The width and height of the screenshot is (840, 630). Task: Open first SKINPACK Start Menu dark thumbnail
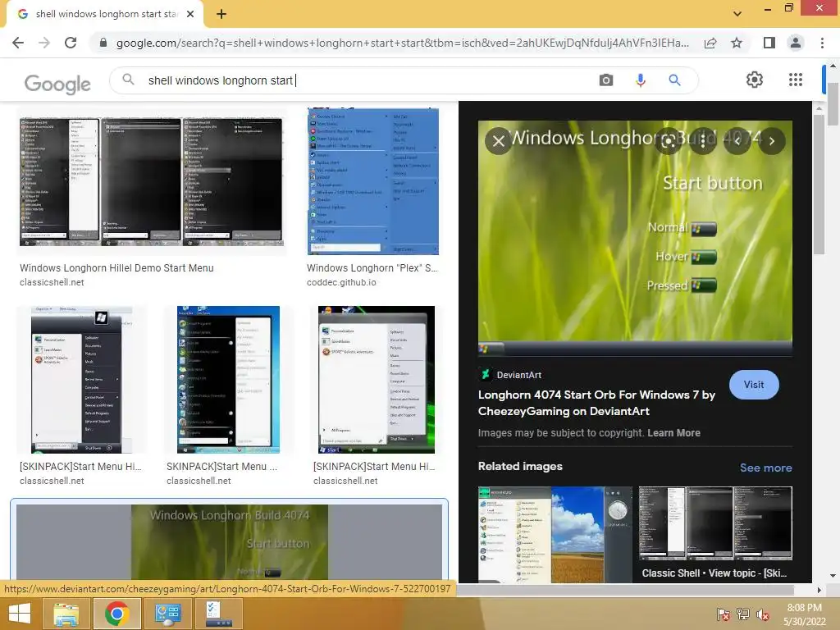click(81, 380)
